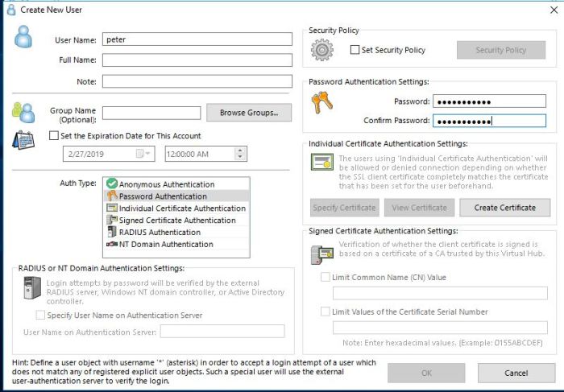Click the password keys icon

(x=323, y=105)
